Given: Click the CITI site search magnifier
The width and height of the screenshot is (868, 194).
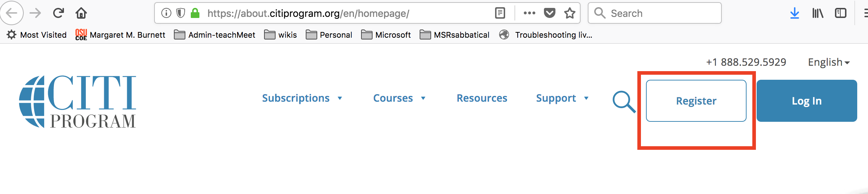Looking at the screenshot, I should [x=624, y=102].
